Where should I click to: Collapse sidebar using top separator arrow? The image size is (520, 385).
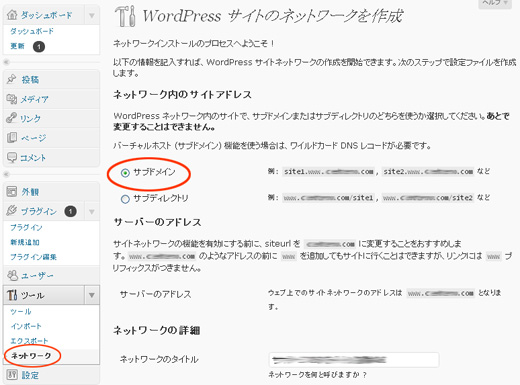pos(6,62)
